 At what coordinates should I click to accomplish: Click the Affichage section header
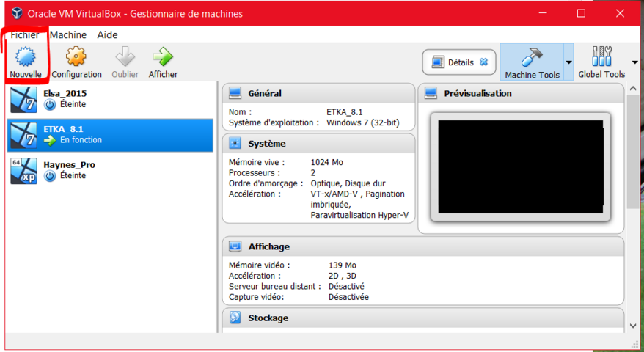coord(423,246)
